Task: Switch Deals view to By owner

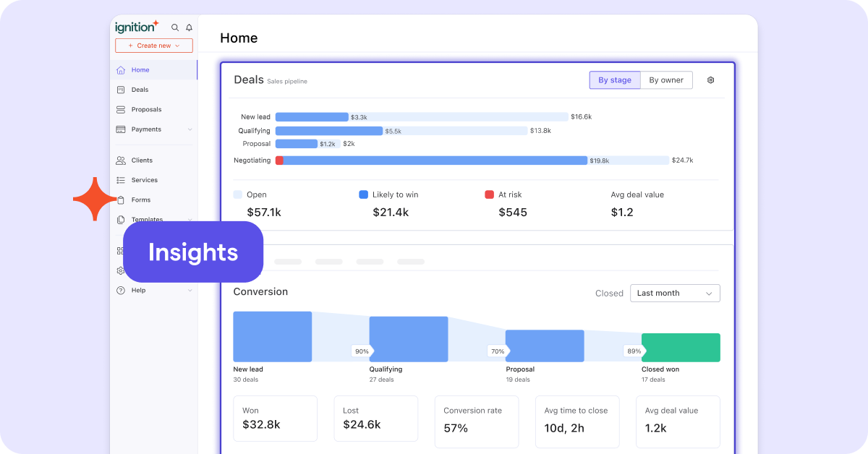Action: (x=665, y=80)
